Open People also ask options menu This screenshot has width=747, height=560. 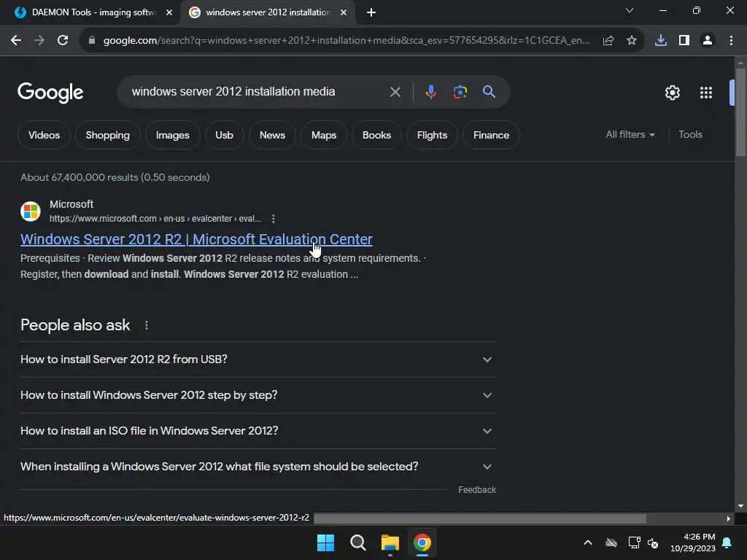[x=146, y=325]
